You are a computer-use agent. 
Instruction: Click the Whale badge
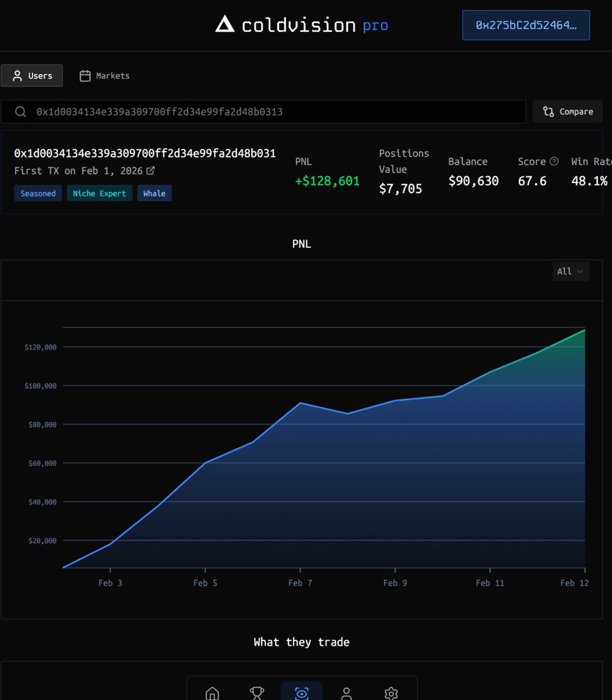pyautogui.click(x=154, y=193)
